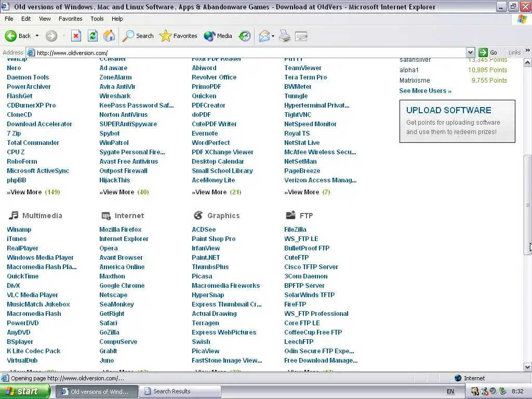Click View More (40) link
The image size is (532, 399).
tap(124, 192)
